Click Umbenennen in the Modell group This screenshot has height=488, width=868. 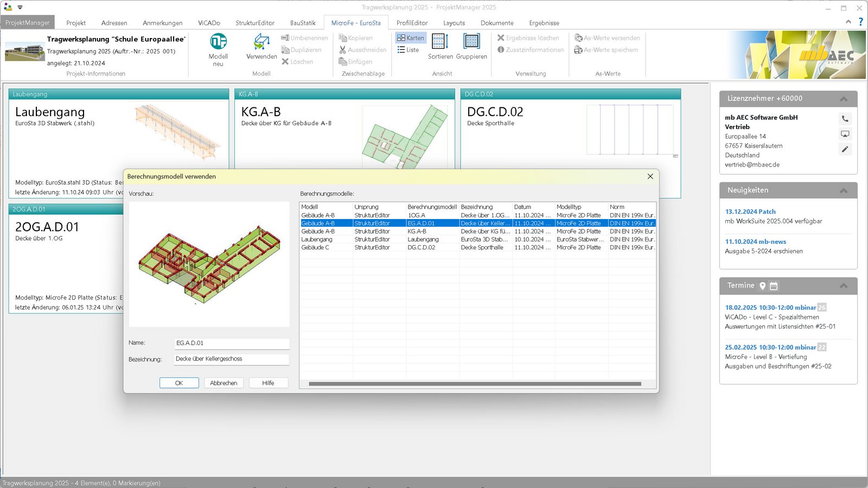click(x=304, y=38)
